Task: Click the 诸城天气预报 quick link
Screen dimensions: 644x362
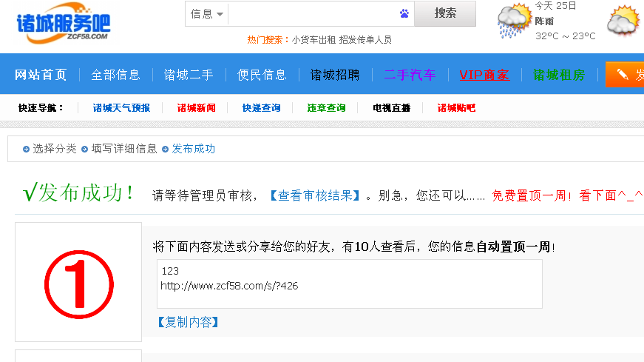Action: [121, 108]
